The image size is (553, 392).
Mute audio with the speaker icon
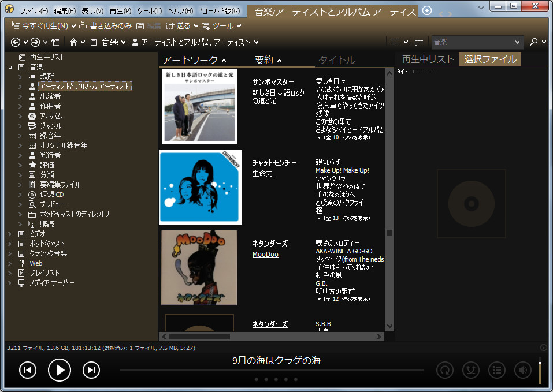click(x=523, y=370)
